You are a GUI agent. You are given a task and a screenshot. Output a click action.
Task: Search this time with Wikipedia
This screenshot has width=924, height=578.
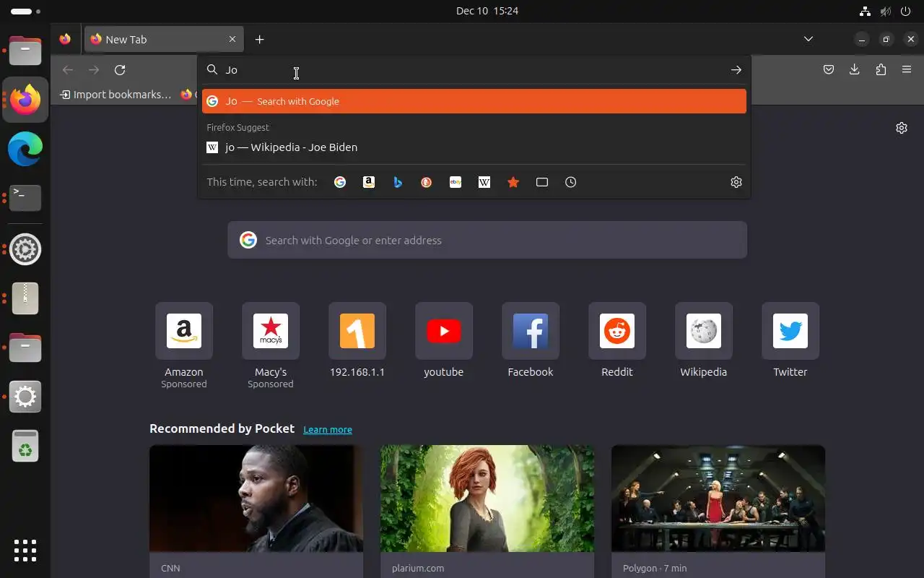click(x=484, y=182)
